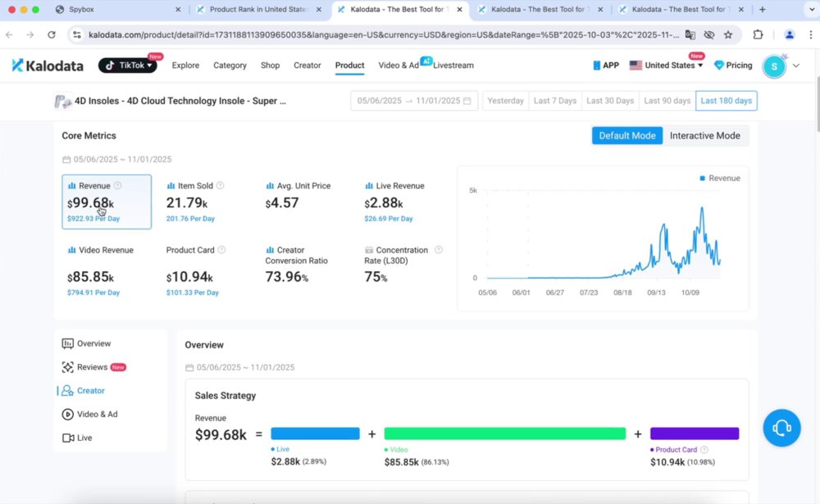
Task: Open the TikTok platform dropdown
Action: pos(128,66)
